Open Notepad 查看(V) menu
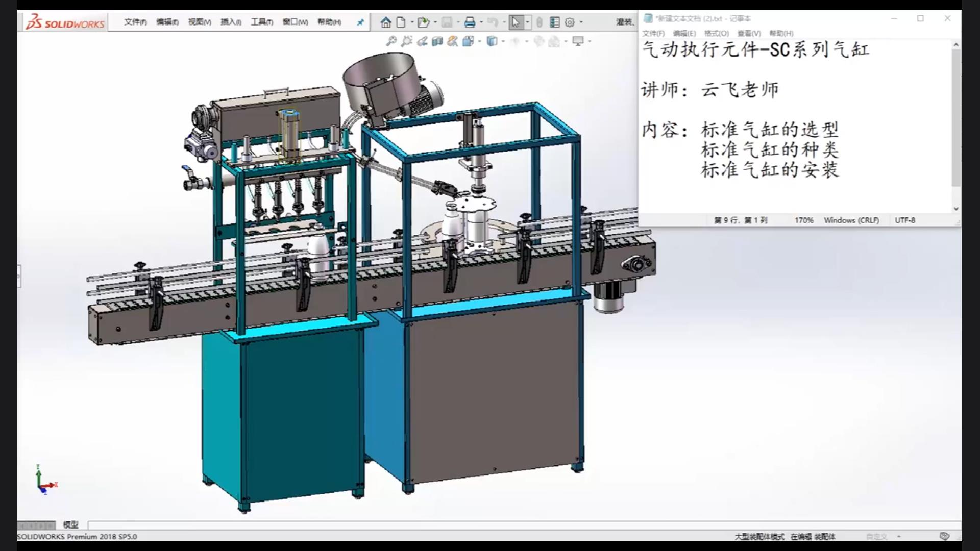The width and height of the screenshot is (980, 551). pyautogui.click(x=749, y=33)
